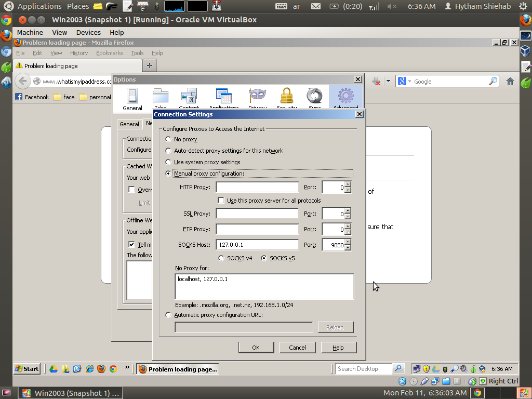The width and height of the screenshot is (532, 399).
Task: Switch to the General tab in Advanced pane
Action: (x=129, y=124)
